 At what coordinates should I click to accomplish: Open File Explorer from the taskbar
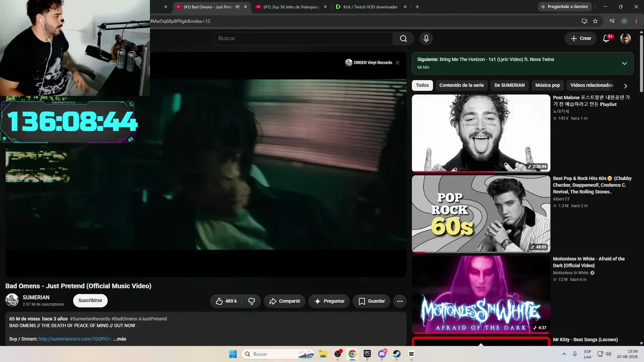[x=323, y=354]
